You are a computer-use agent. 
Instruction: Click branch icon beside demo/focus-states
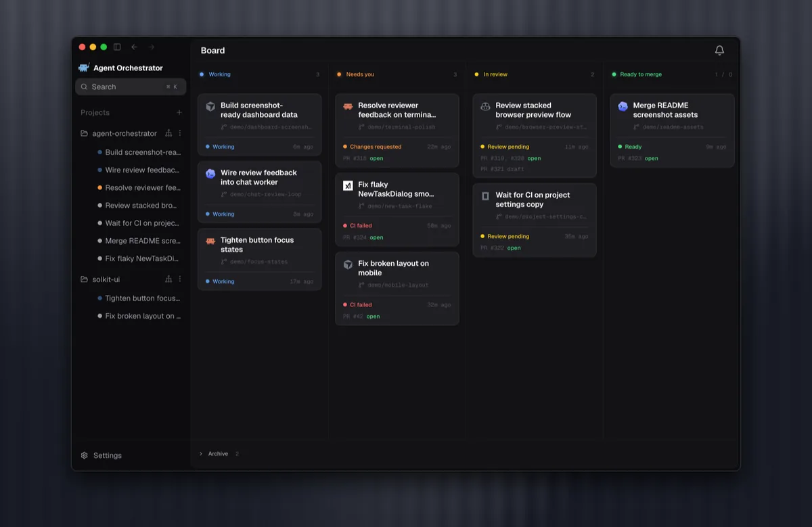223,262
